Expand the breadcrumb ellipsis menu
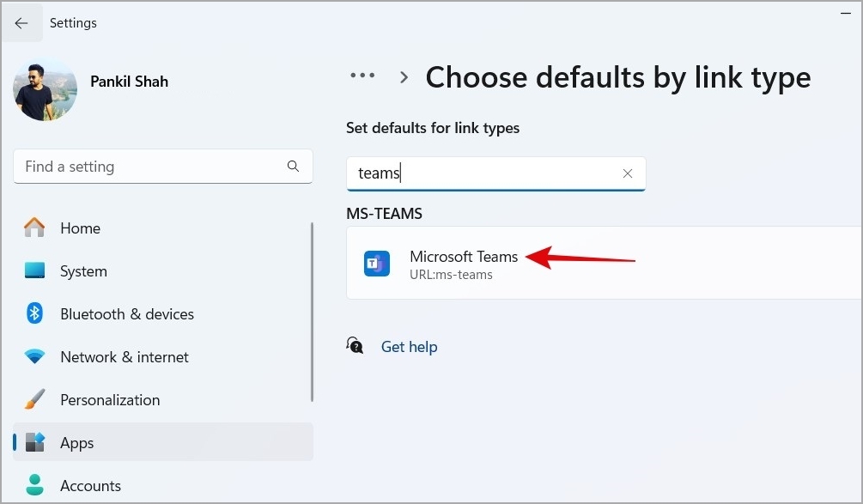The image size is (863, 504). (362, 76)
